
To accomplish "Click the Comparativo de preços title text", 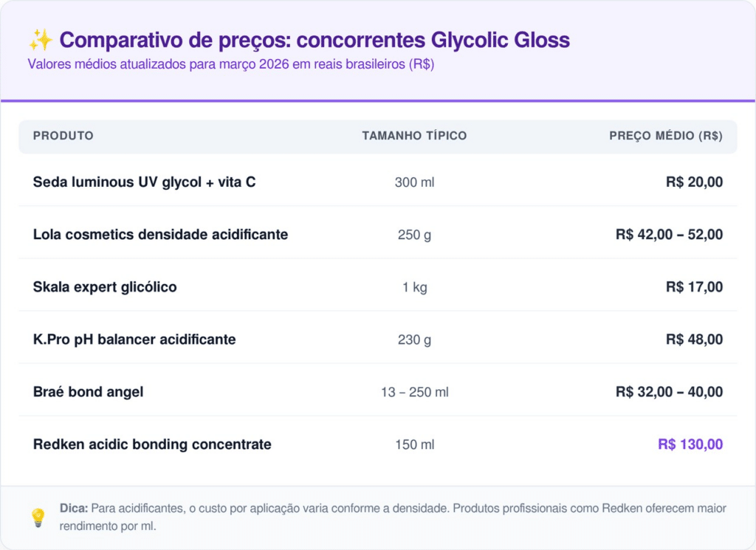I will 314,40.
